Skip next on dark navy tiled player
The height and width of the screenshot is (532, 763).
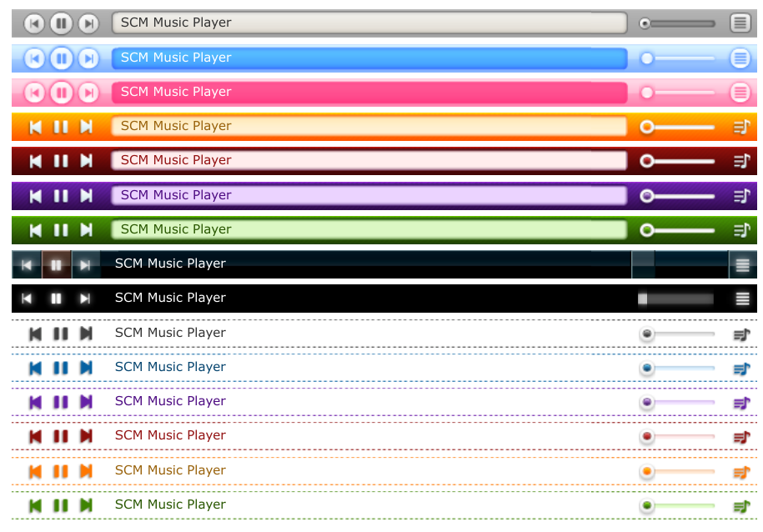pos(86,265)
